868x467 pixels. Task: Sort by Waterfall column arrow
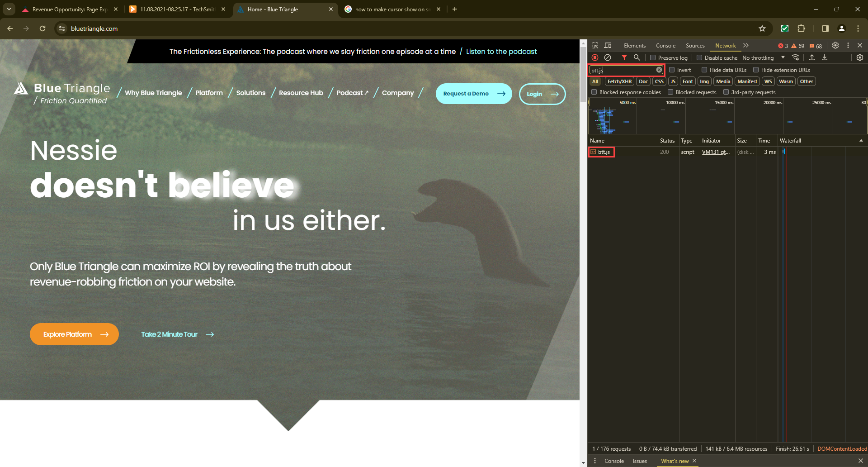tap(861, 141)
